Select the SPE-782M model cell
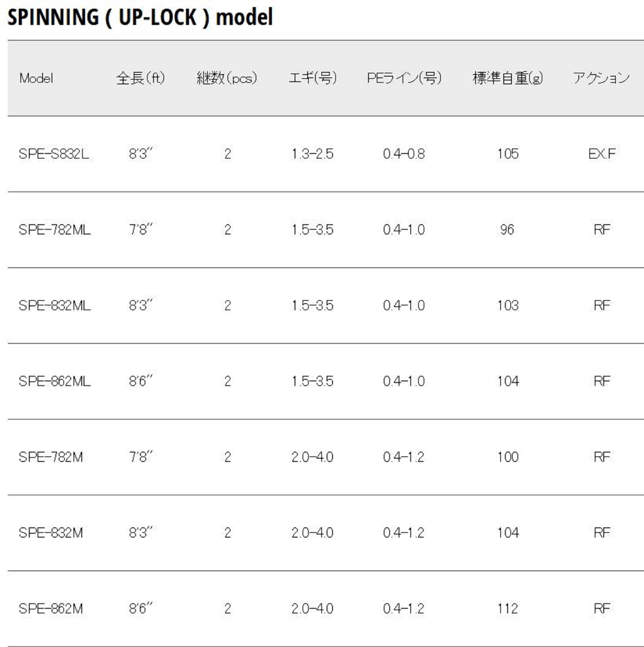The image size is (644, 647). click(51, 457)
